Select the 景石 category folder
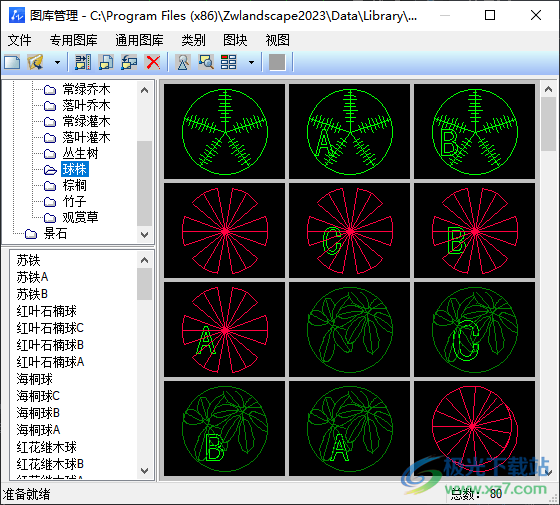 click(x=55, y=234)
